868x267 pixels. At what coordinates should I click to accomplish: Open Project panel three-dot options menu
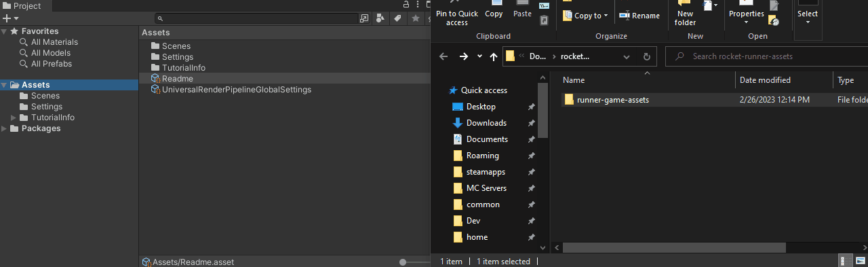tap(418, 4)
